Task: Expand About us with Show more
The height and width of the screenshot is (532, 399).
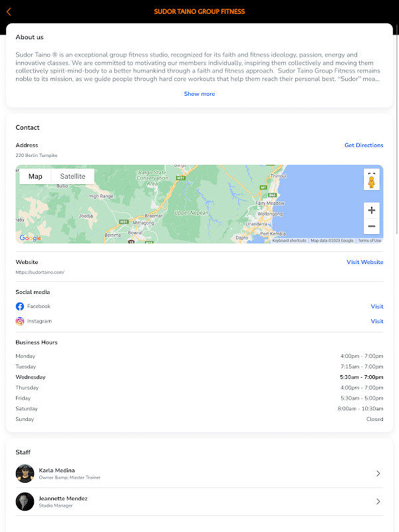Action: coord(199,94)
